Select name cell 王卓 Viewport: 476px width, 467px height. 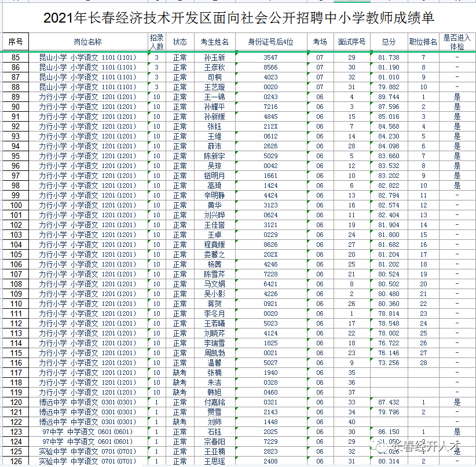click(215, 235)
